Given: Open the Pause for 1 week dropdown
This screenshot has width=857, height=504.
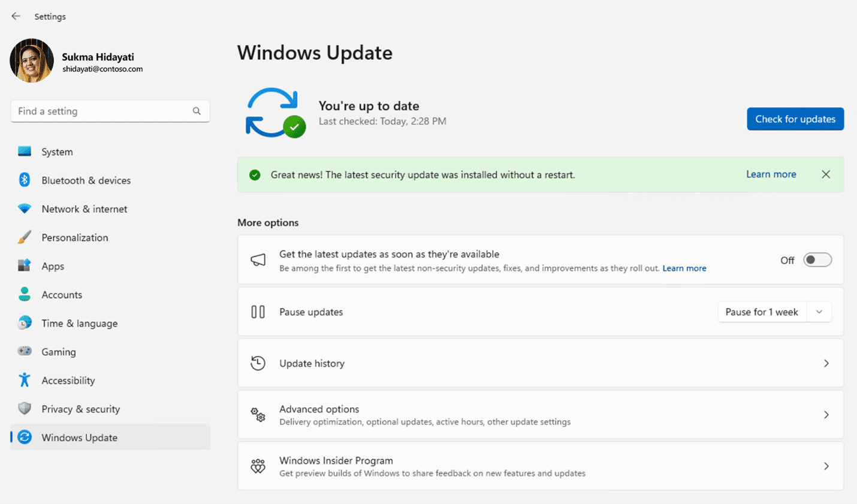Looking at the screenshot, I should [x=819, y=312].
